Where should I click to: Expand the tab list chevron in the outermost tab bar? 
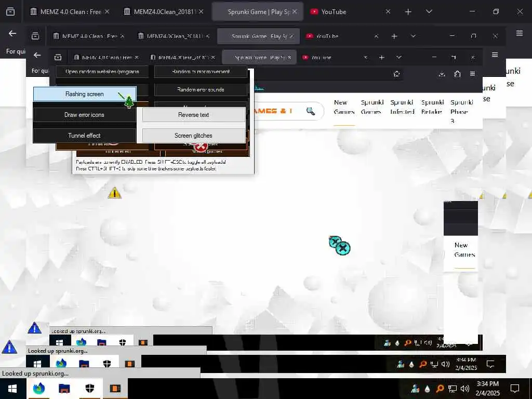tap(429, 11)
